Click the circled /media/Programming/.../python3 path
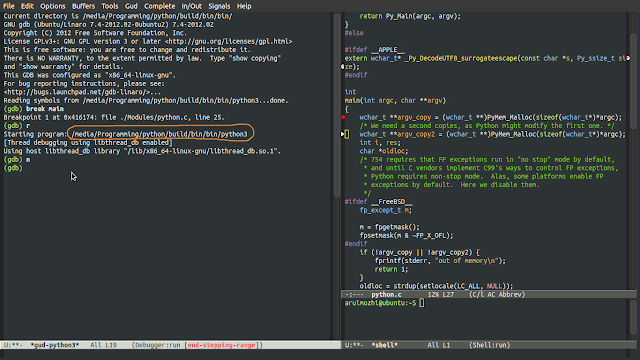640x360 pixels. tap(159, 134)
